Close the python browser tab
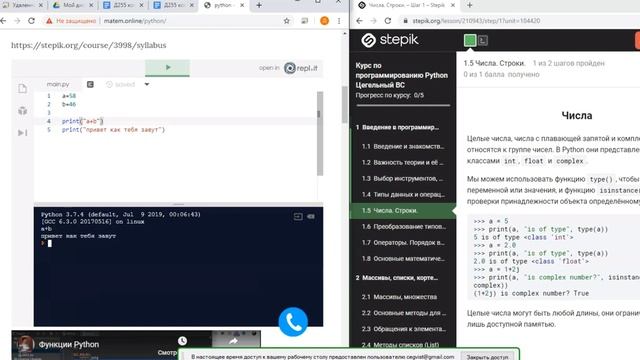This screenshot has height=360, width=640. point(242,5)
